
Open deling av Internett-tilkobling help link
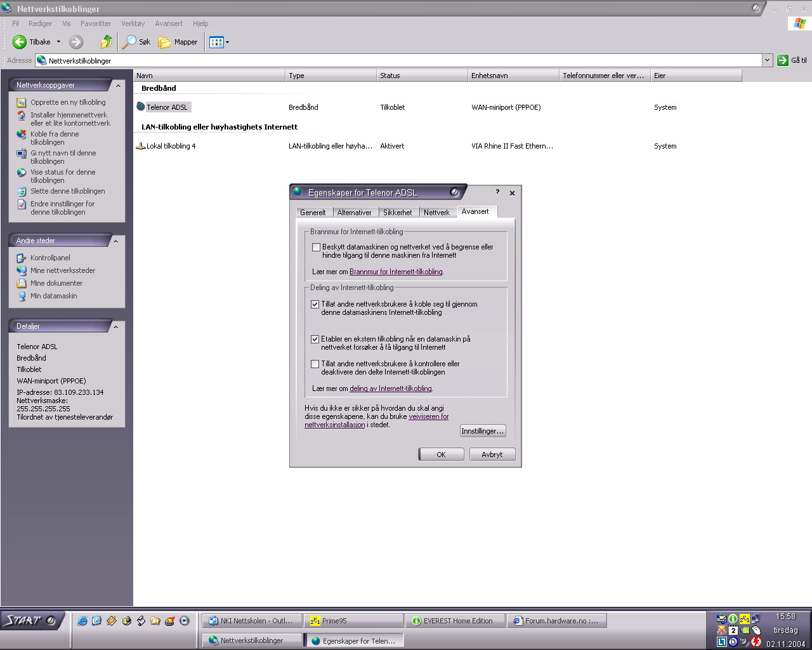tap(390, 388)
